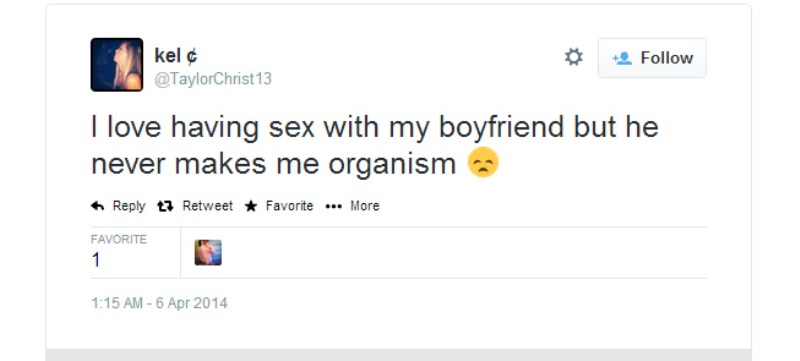
Task: Expand the More options text
Action: [365, 205]
